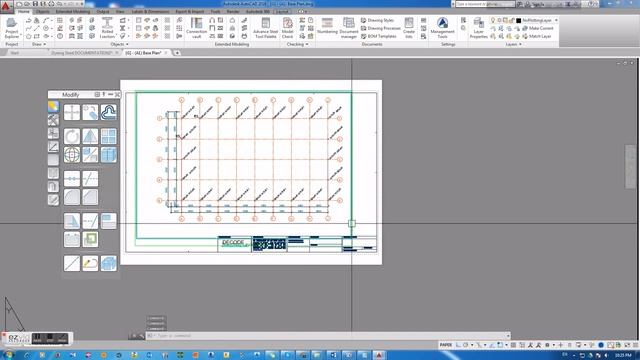The width and height of the screenshot is (640, 360).
Task: Open the Document manager
Action: [x=349, y=28]
